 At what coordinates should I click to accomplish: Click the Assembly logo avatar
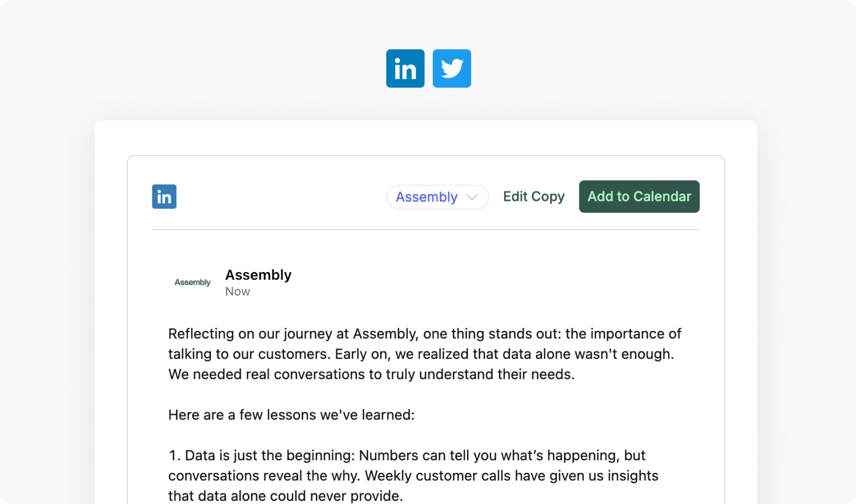click(x=193, y=282)
